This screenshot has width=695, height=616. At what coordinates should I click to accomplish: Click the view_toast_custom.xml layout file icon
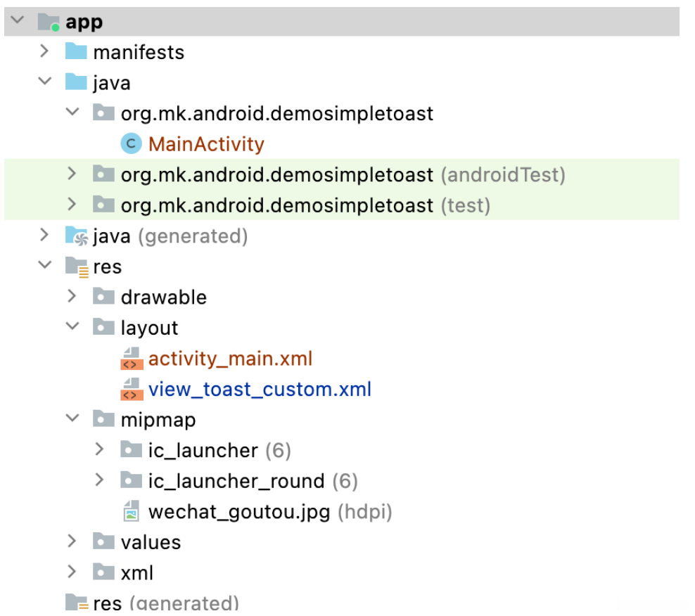pyautogui.click(x=131, y=390)
